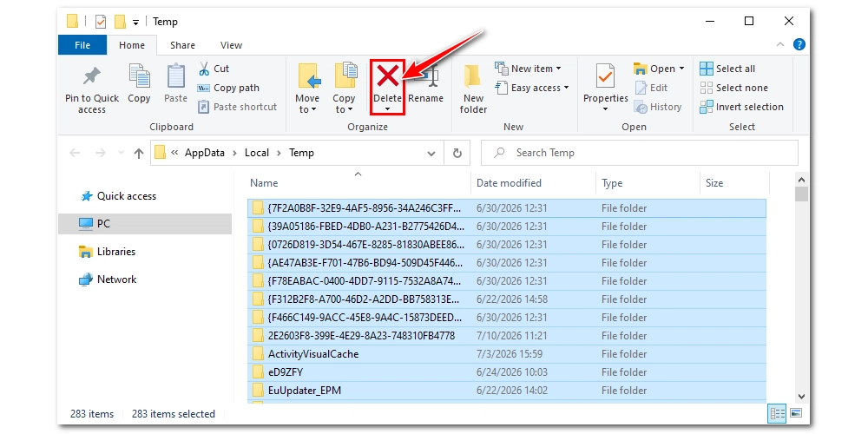Switch to the Home ribbon tab
868x434 pixels.
[132, 45]
